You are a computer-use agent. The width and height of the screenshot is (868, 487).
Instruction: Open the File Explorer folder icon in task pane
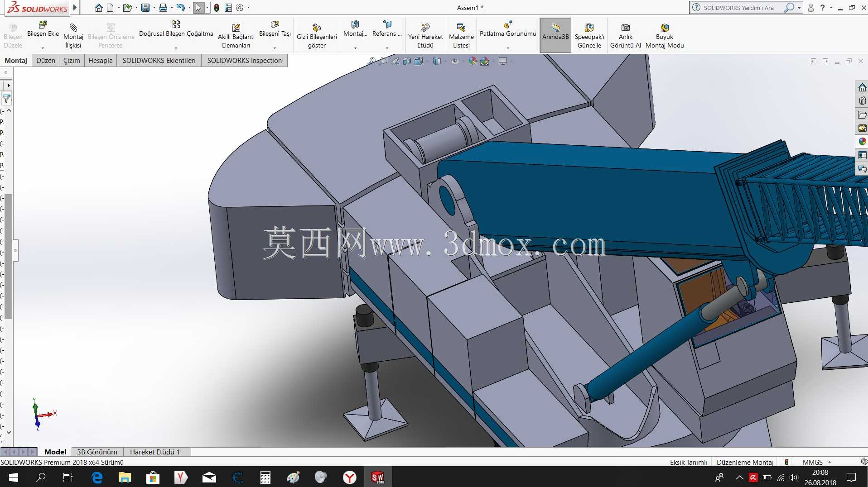coord(862,115)
